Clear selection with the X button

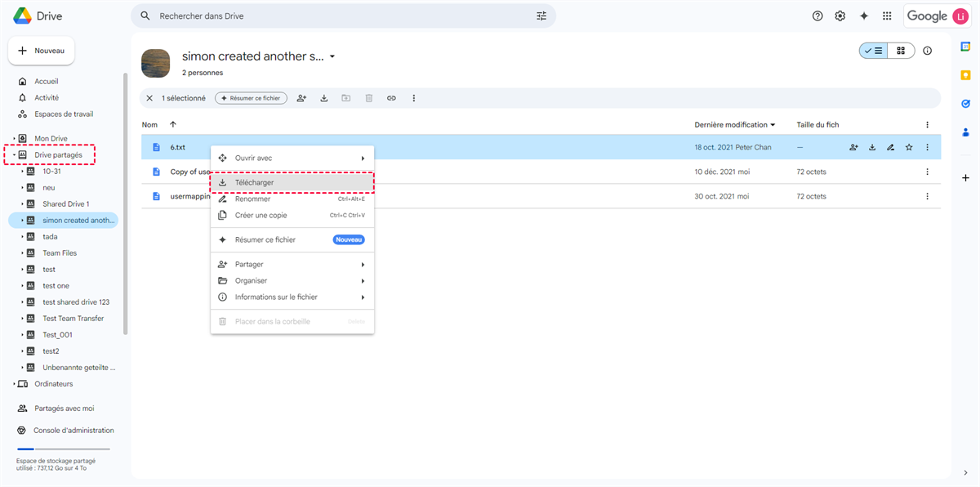click(149, 98)
